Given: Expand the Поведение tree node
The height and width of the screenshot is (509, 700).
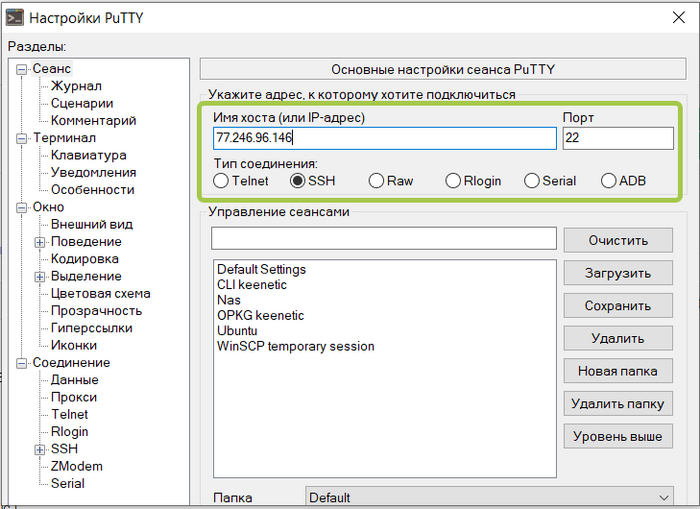Looking at the screenshot, I should tap(40, 242).
